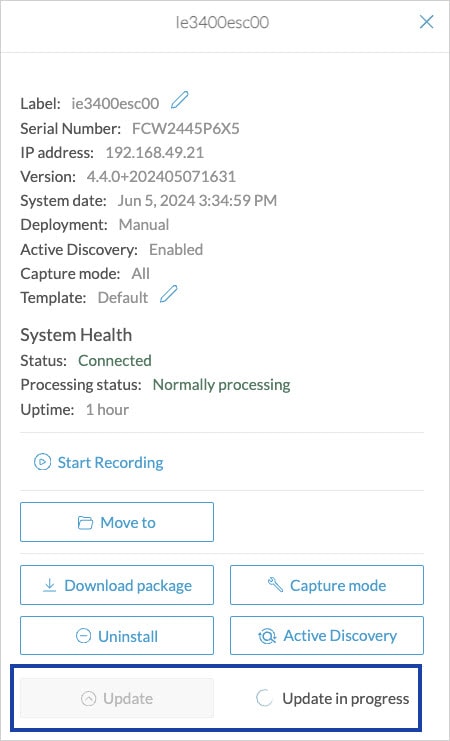Click the Template value Default
The width and height of the screenshot is (450, 741).
(x=123, y=298)
